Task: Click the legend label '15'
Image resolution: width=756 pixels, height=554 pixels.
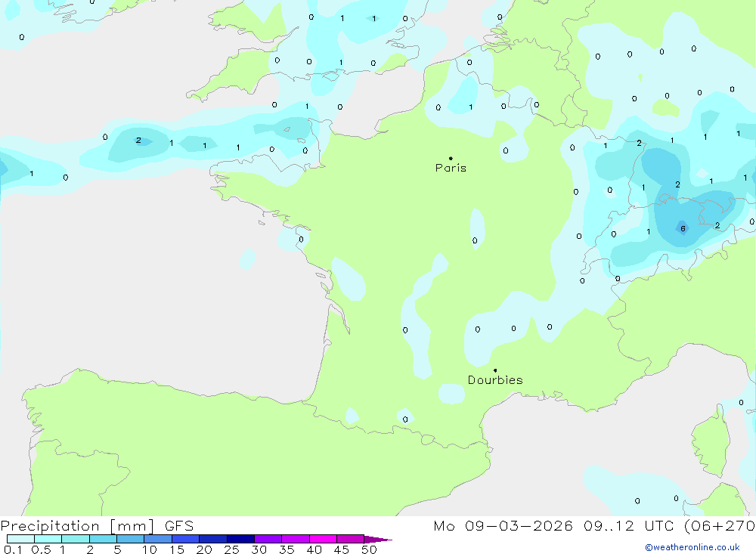Action: [x=177, y=549]
